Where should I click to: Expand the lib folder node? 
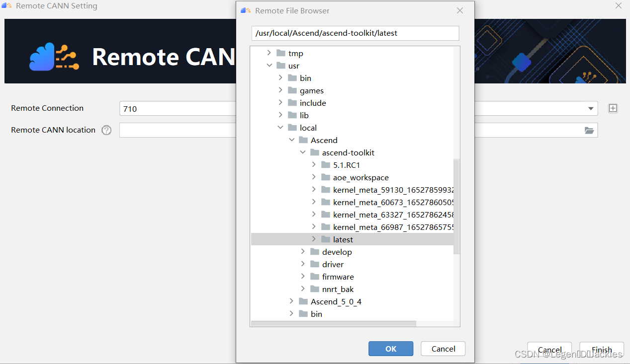click(280, 115)
